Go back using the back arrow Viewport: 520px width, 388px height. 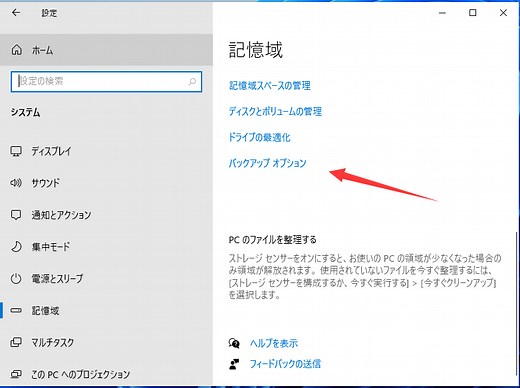pos(16,13)
